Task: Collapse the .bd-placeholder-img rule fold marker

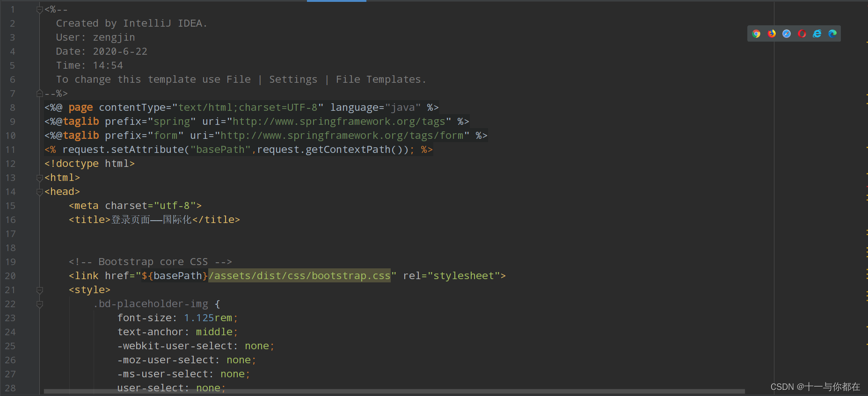Action: click(40, 304)
